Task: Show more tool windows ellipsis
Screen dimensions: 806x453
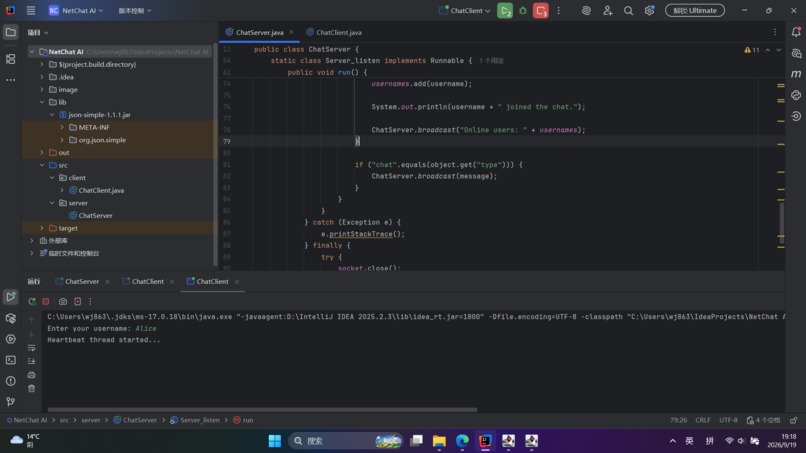Action: (x=10, y=80)
